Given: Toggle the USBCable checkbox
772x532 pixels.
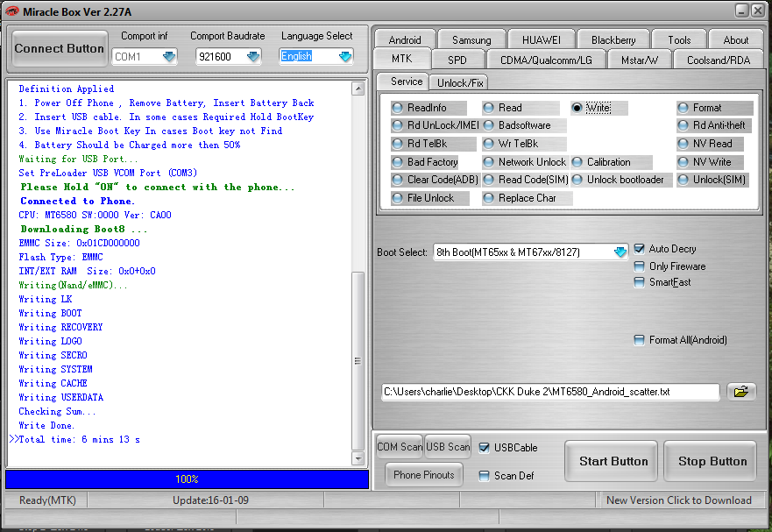Looking at the screenshot, I should coord(485,448).
